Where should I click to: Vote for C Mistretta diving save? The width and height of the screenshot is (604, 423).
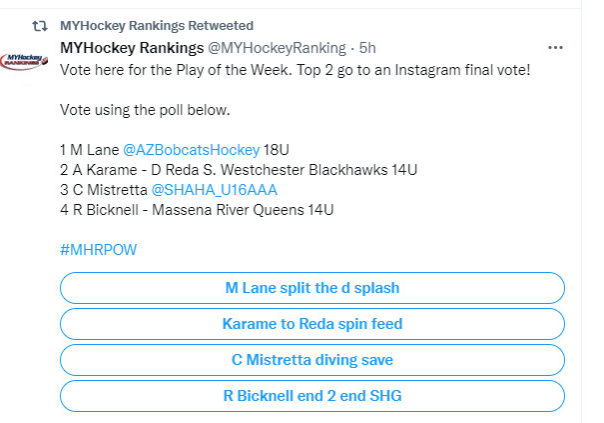tap(312, 360)
